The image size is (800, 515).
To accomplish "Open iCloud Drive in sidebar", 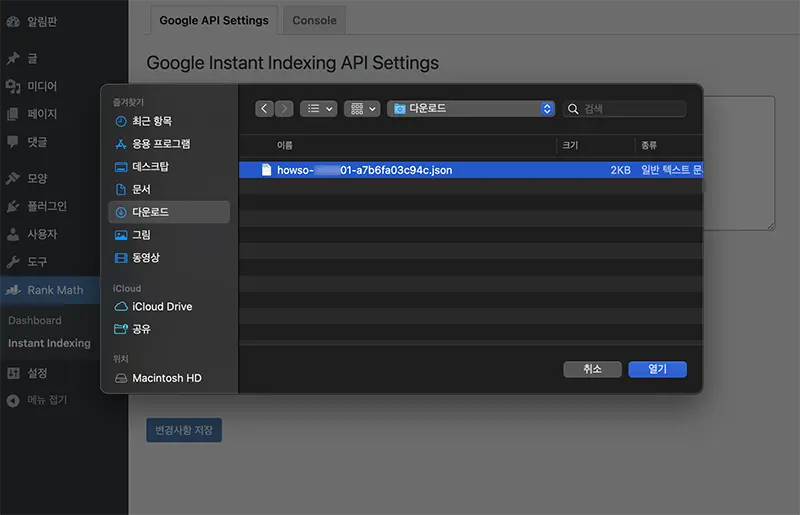I will coord(153,306).
